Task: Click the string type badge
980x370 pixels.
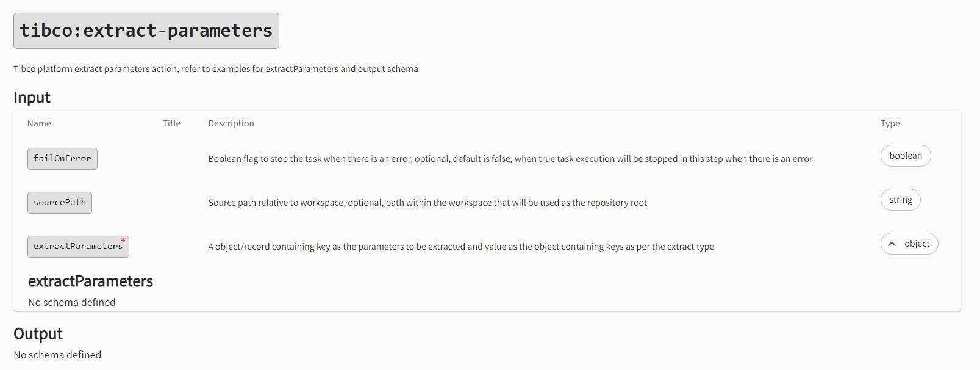Action: click(x=900, y=200)
